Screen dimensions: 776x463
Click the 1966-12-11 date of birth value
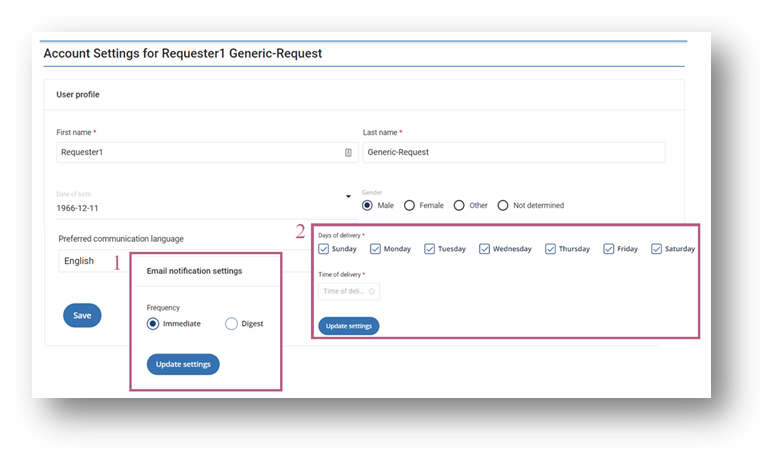(77, 208)
